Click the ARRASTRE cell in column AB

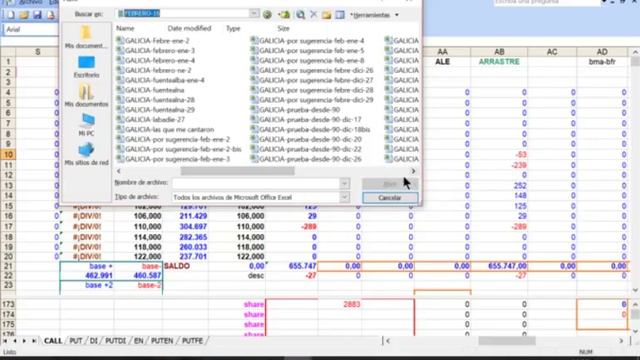pos(499,62)
